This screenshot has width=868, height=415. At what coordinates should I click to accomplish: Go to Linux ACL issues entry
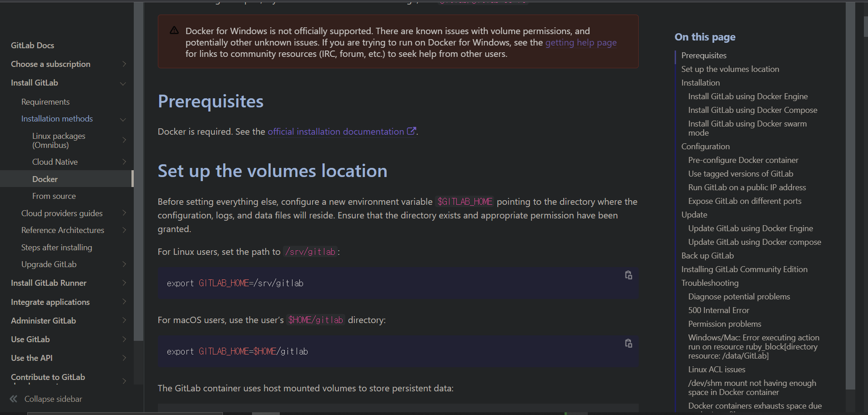pos(717,369)
